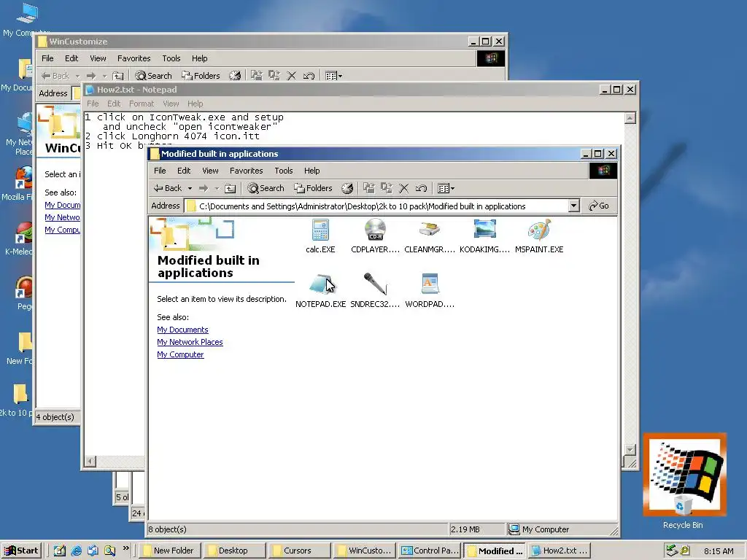Screen dimensions: 747x560
Task: Open My Network Places link in front window
Action: [x=190, y=342]
